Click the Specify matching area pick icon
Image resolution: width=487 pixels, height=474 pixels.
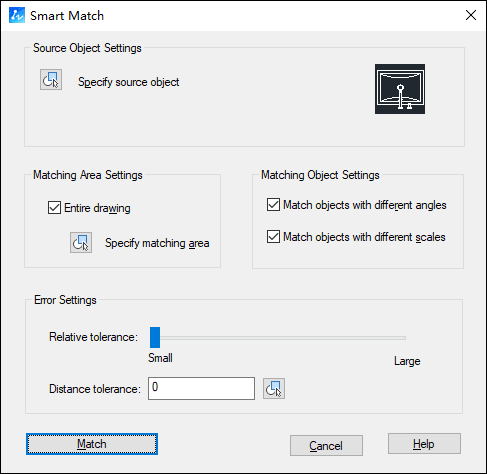(x=81, y=242)
